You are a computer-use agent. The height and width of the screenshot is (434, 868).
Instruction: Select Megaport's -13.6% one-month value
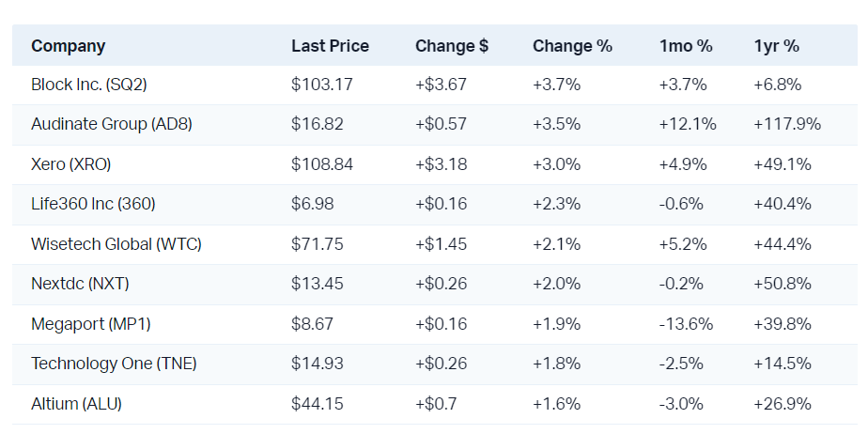tap(687, 324)
